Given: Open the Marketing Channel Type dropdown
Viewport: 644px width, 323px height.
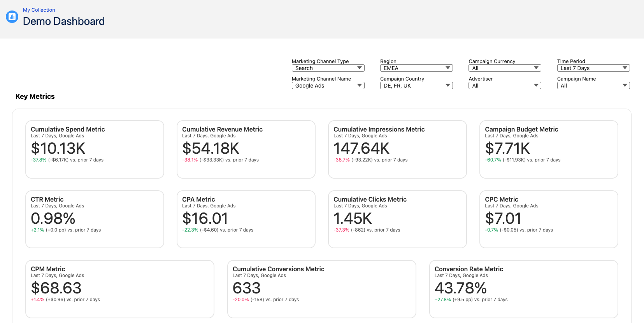Looking at the screenshot, I should 328,68.
